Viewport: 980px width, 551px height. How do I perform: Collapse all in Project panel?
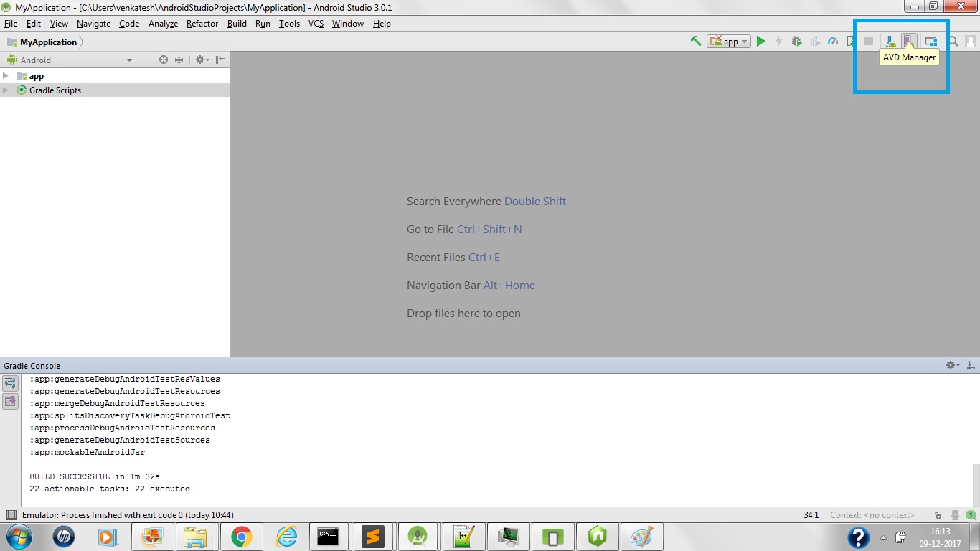click(179, 60)
